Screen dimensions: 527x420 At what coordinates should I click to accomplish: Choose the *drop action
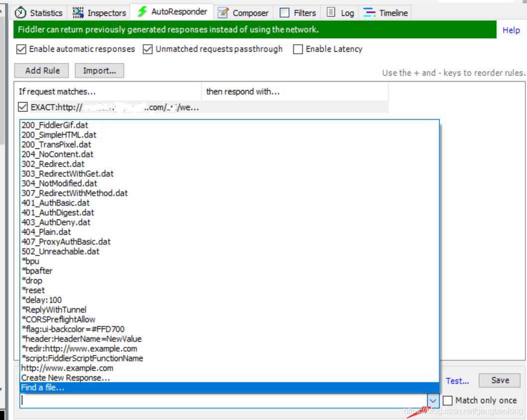pyautogui.click(x=229, y=280)
